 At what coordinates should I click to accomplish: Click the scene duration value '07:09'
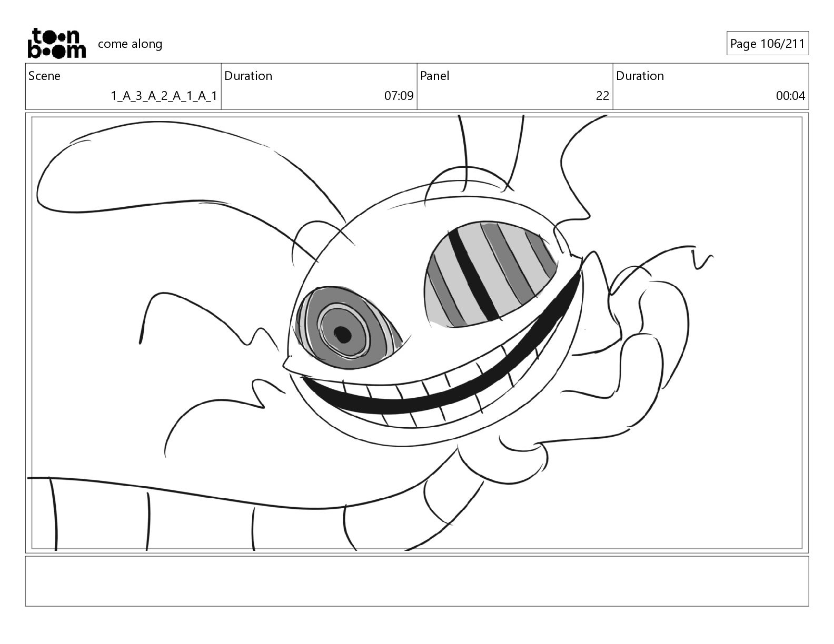click(x=399, y=96)
